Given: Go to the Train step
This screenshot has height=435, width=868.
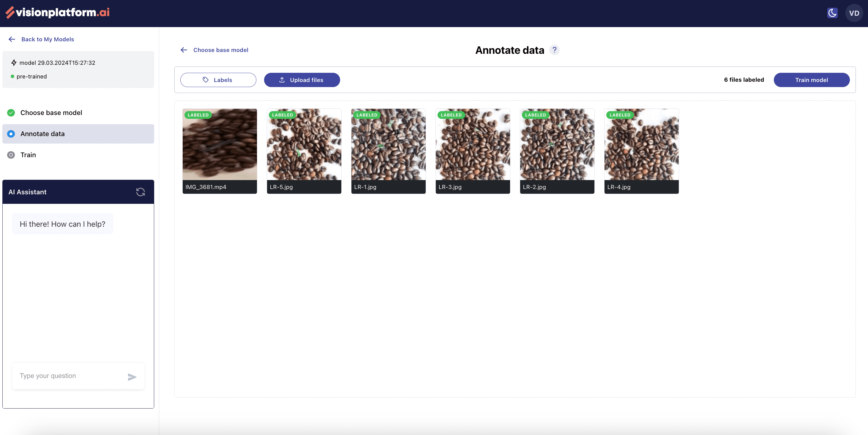Looking at the screenshot, I should (28, 155).
